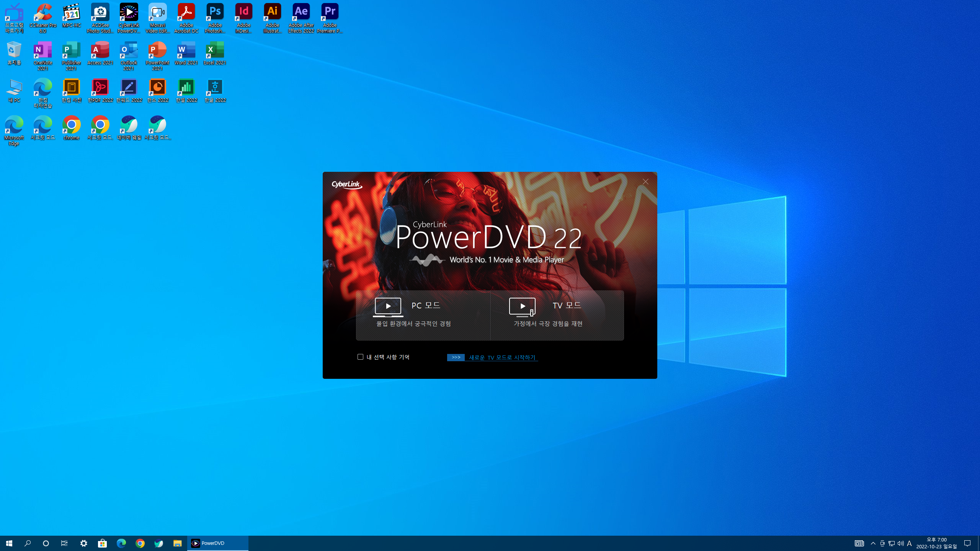
Task: Select ACDSee Photo Studio desktop icon
Action: pos(100,18)
